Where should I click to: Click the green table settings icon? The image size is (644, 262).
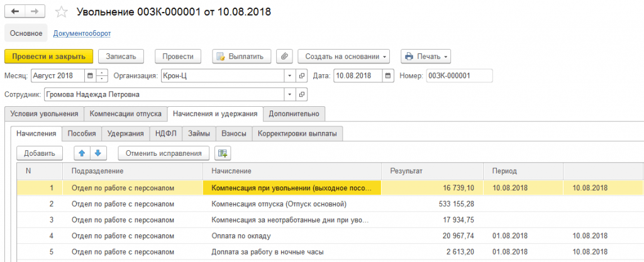point(223,153)
